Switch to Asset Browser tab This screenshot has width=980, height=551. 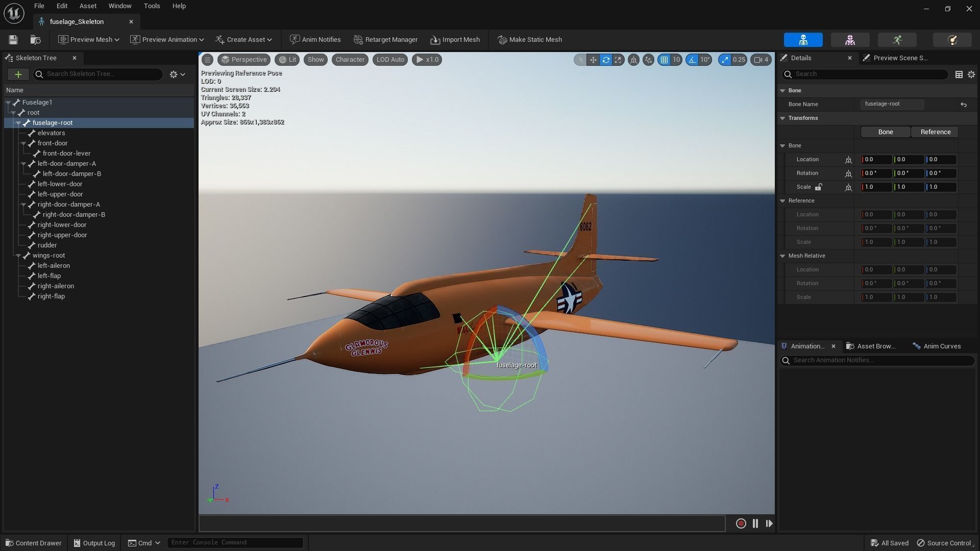tap(871, 346)
